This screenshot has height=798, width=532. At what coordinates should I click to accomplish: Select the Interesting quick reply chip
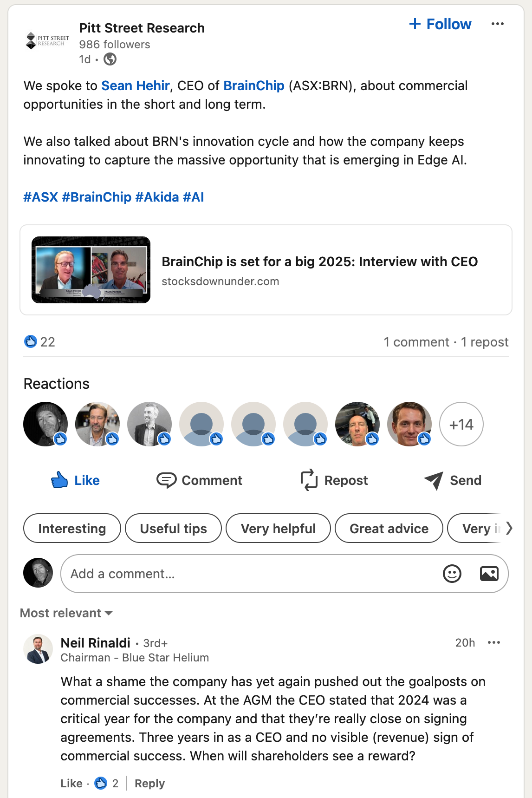click(72, 529)
